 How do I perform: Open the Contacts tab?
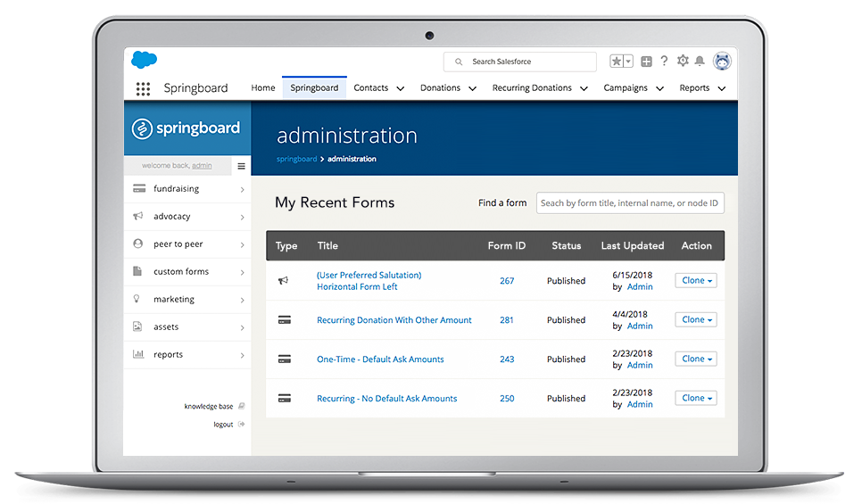[x=370, y=88]
